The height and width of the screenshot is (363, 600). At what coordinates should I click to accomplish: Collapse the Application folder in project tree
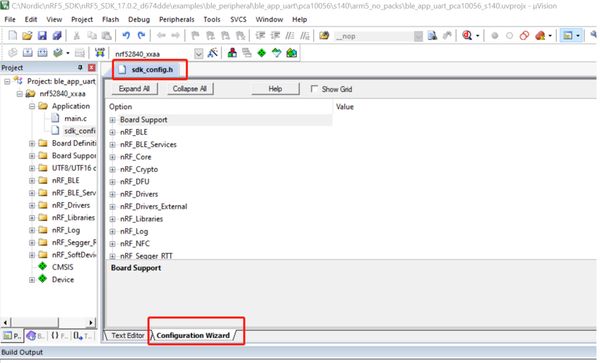(32, 106)
